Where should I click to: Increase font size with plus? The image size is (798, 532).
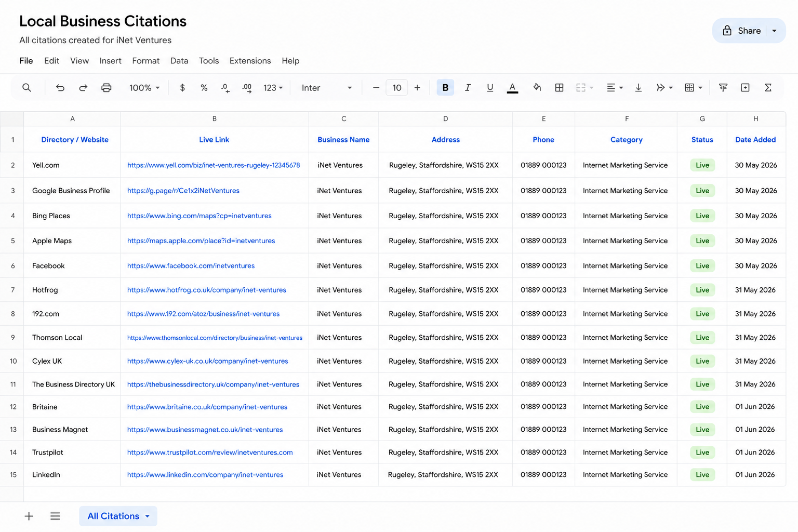coord(417,88)
